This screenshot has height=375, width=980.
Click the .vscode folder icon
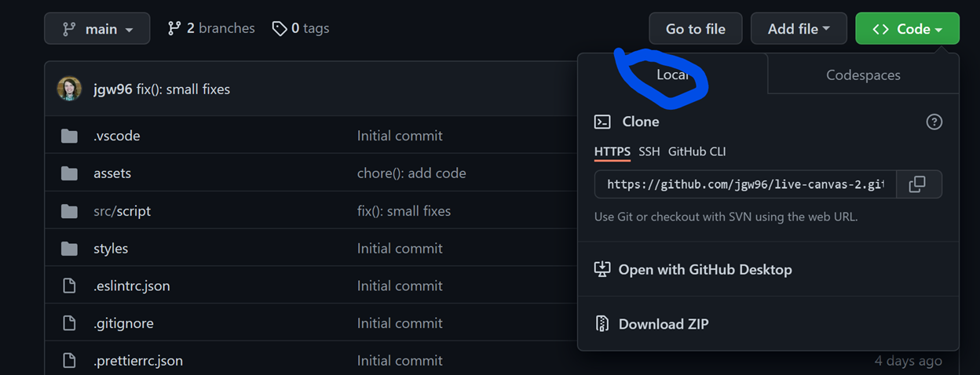pyautogui.click(x=70, y=136)
